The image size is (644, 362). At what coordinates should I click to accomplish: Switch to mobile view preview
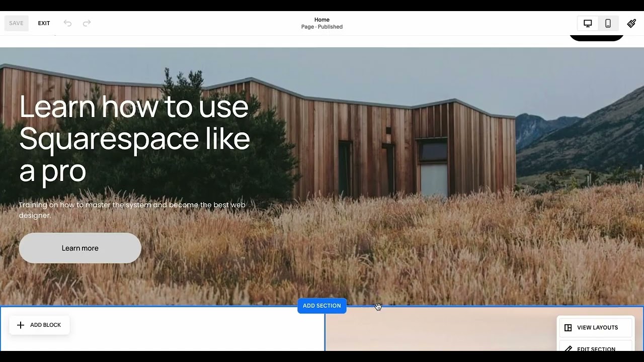[x=608, y=23]
